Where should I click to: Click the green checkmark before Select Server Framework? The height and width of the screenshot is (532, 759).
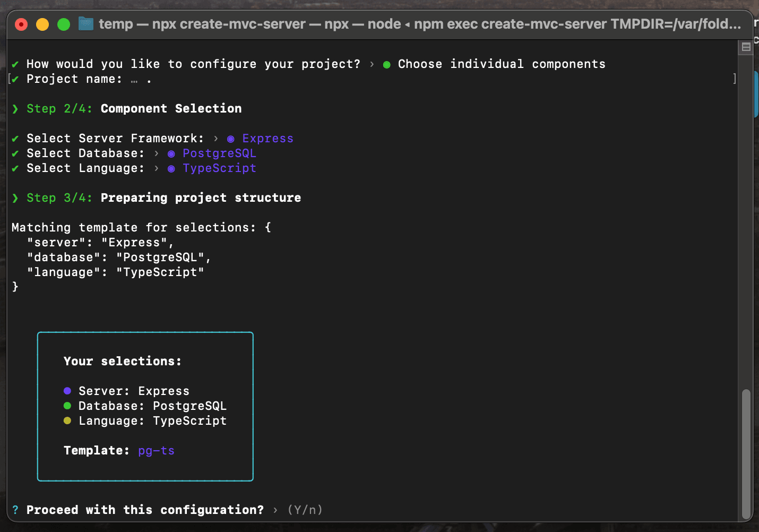coord(15,138)
